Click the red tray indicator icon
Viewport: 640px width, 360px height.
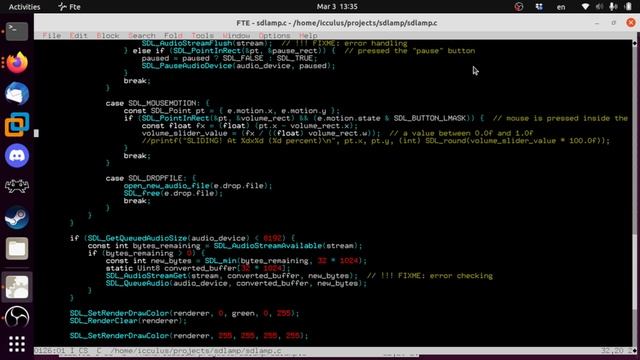tap(519, 7)
